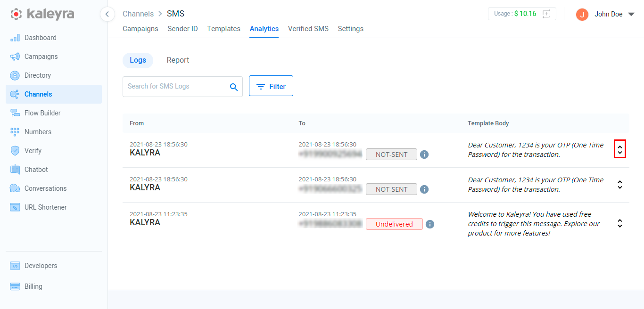Select the Analytics tab
644x309 pixels.
(264, 29)
